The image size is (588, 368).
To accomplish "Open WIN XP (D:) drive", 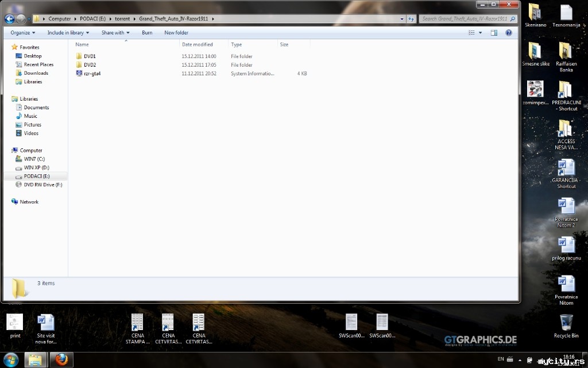I will point(36,168).
